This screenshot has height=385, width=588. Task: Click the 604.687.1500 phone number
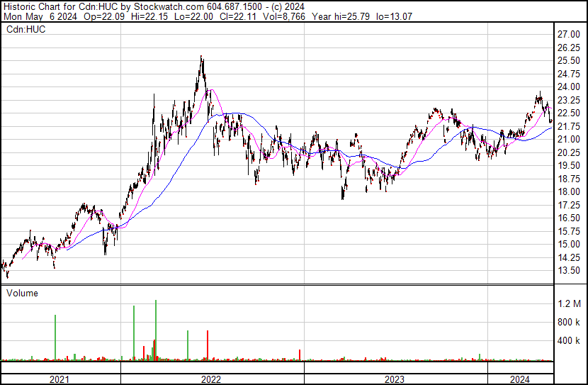234,7
